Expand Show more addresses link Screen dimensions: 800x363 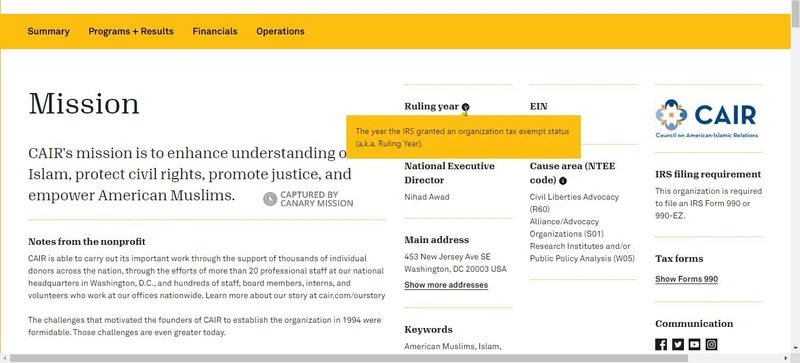[x=446, y=285]
